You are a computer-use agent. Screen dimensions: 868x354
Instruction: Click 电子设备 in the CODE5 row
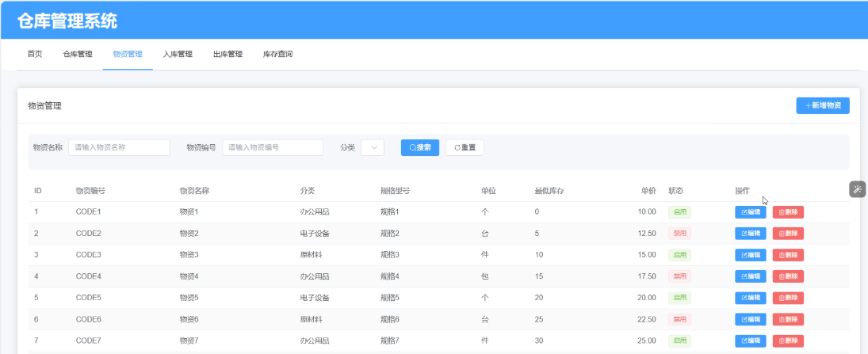pos(315,298)
